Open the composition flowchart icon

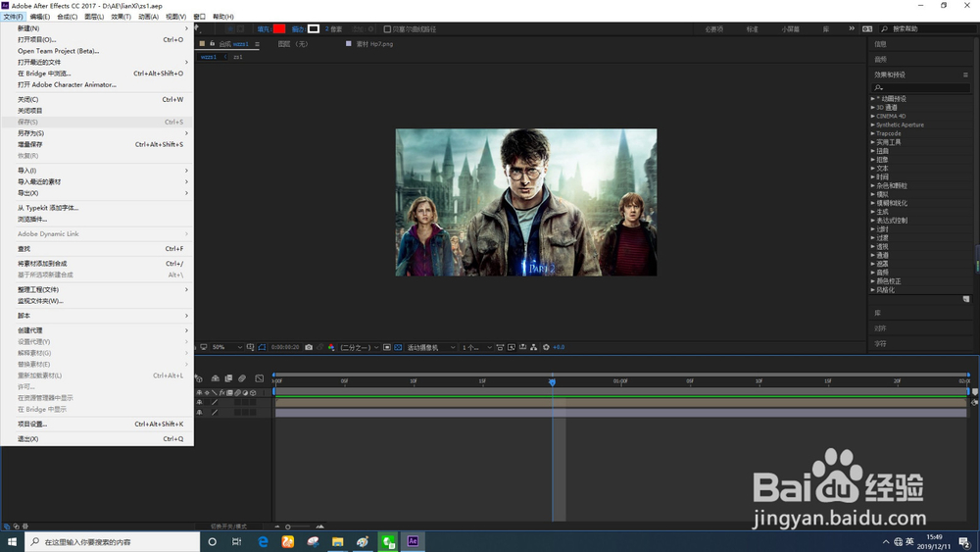pos(533,347)
